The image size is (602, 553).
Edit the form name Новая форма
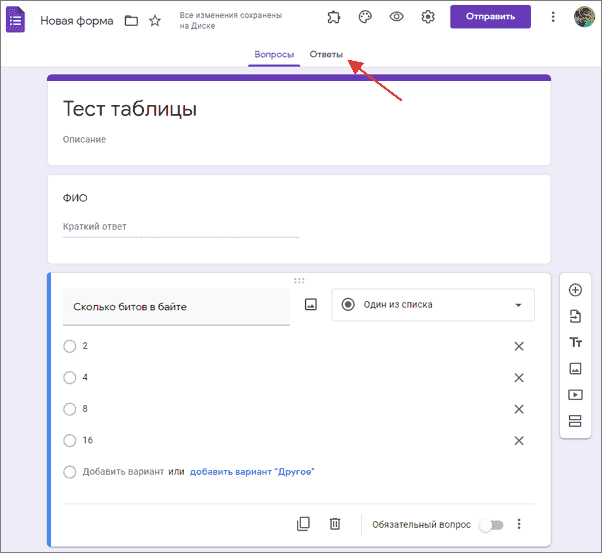point(77,21)
